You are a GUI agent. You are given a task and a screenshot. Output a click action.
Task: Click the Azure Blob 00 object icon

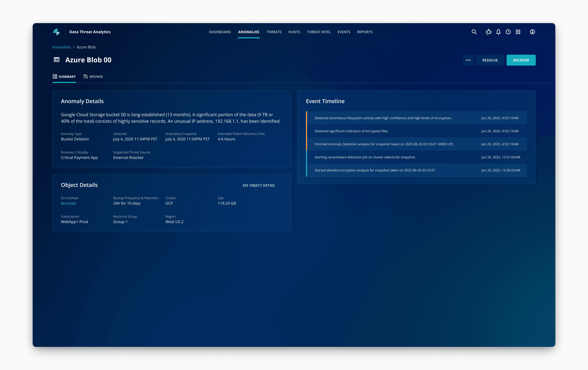57,60
